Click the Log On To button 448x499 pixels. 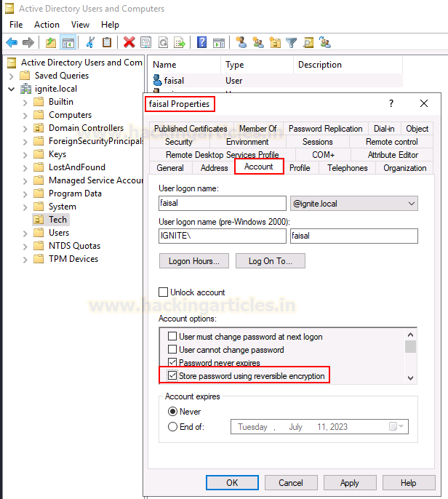[x=270, y=261]
